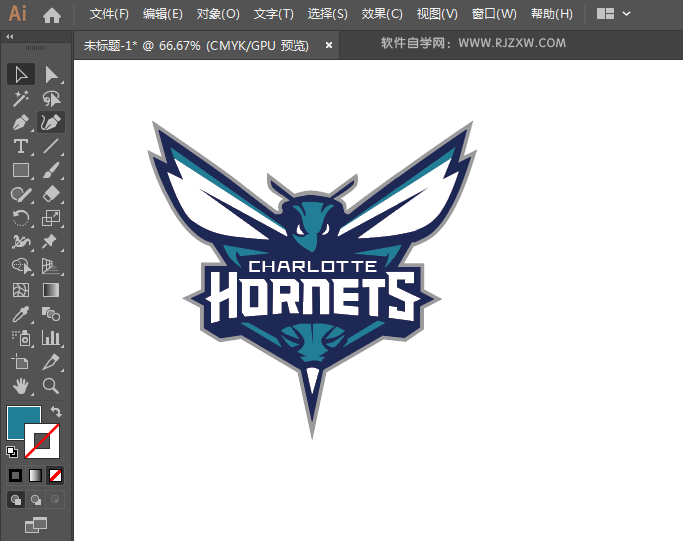
Task: Enable Draw Normal mode
Action: [x=16, y=500]
